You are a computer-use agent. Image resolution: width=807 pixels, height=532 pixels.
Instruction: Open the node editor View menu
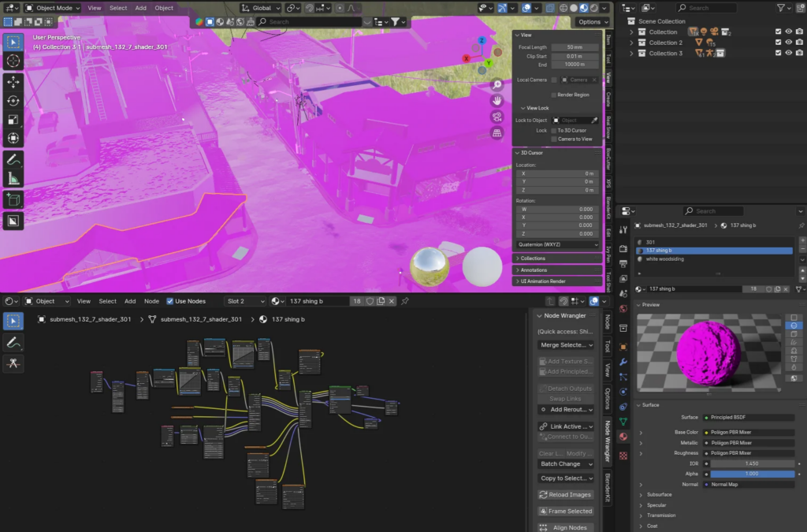pyautogui.click(x=84, y=301)
